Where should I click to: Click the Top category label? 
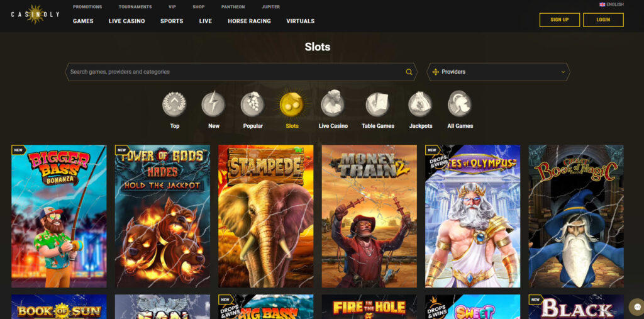(x=175, y=126)
